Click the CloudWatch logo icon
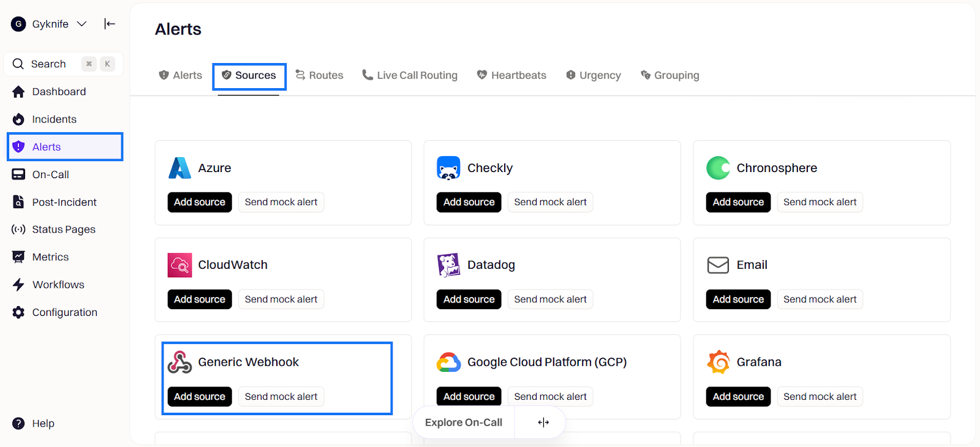980x447 pixels. pyautogui.click(x=179, y=265)
